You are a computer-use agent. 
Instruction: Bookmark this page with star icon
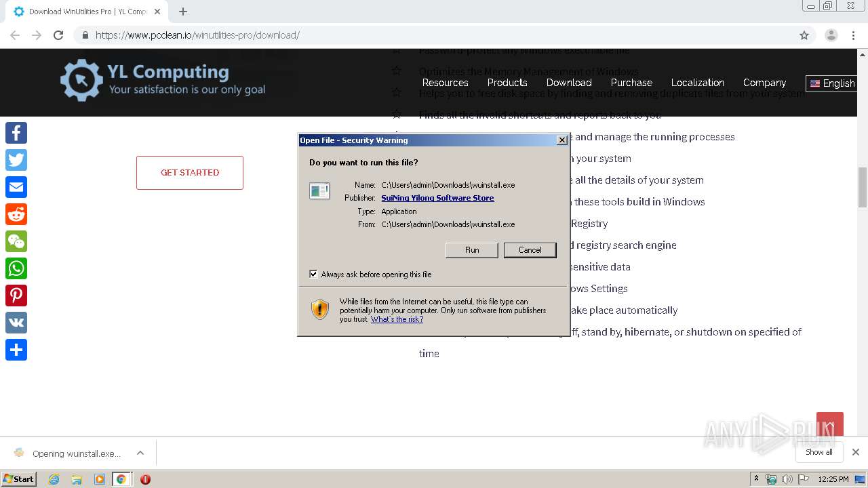point(804,35)
